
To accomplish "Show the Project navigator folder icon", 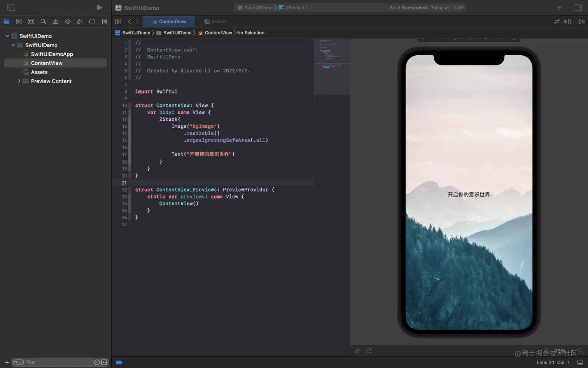I will [x=7, y=21].
